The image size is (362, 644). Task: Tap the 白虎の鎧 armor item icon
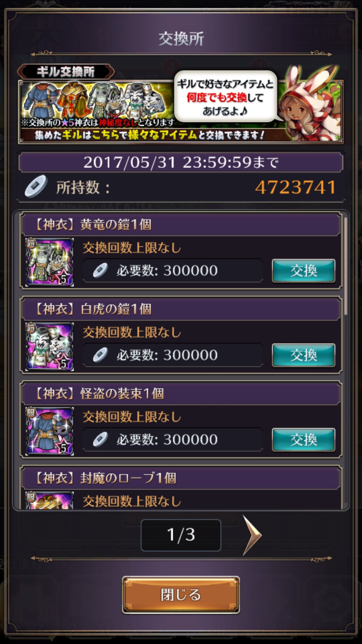[x=50, y=346]
